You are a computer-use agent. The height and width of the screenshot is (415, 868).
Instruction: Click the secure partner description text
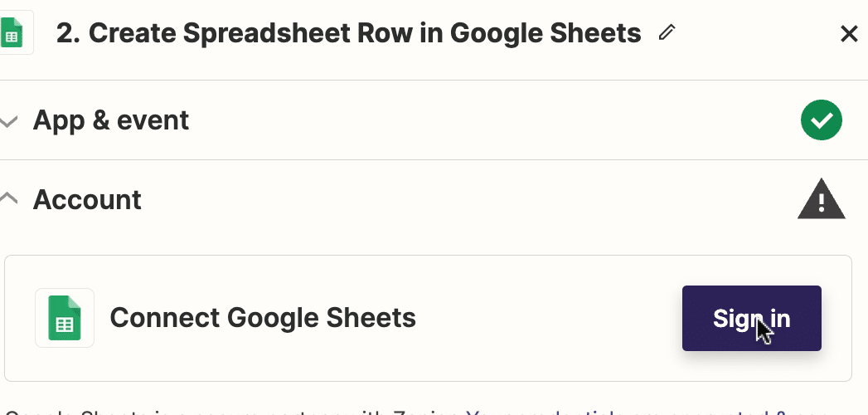[x=232, y=413]
